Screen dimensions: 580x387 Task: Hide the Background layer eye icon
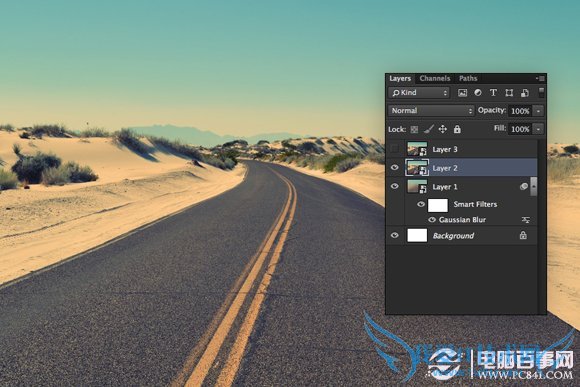point(395,235)
